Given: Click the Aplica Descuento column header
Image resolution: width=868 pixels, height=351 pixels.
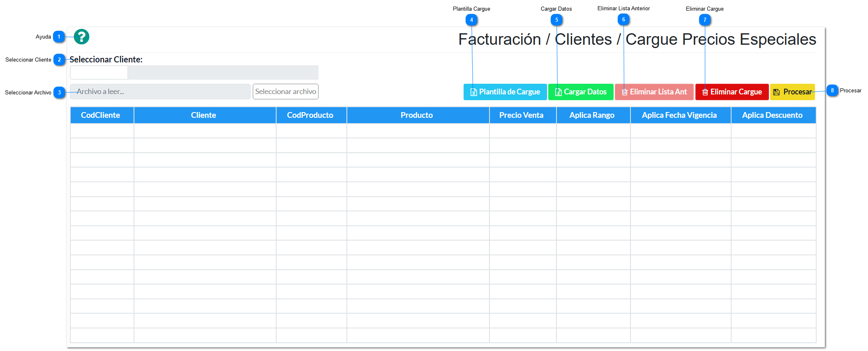Looking at the screenshot, I should click(772, 115).
